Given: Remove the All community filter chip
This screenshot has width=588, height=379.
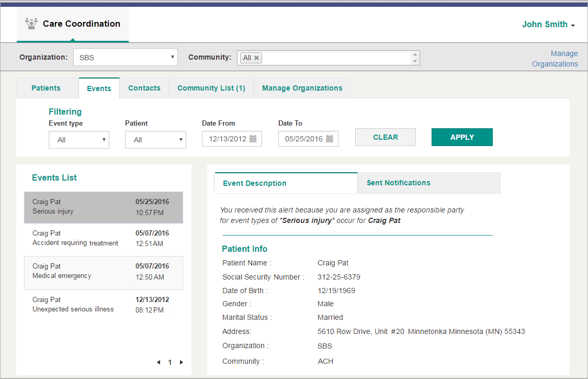Looking at the screenshot, I should pos(255,58).
